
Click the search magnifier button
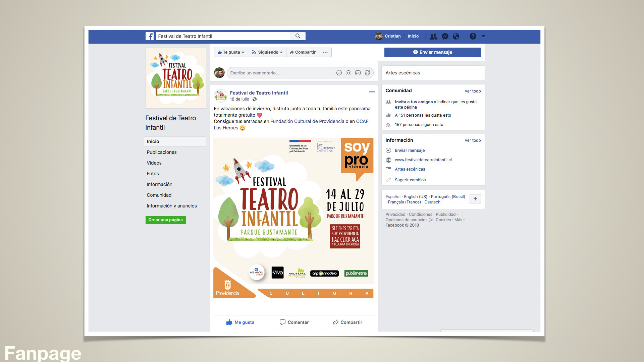coord(298,36)
